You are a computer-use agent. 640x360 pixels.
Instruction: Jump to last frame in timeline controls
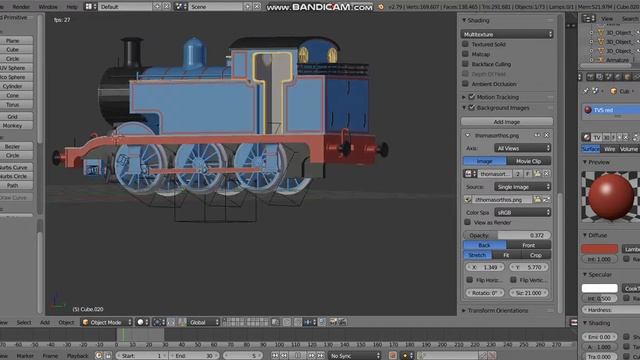321,356
